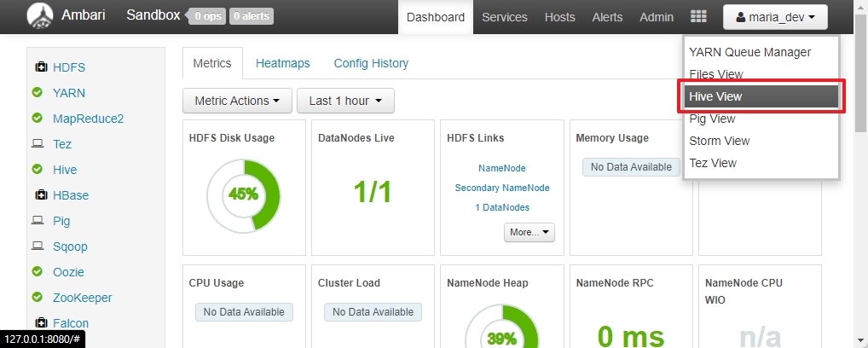
Task: Click the Sandbox cluster name
Action: tap(153, 15)
